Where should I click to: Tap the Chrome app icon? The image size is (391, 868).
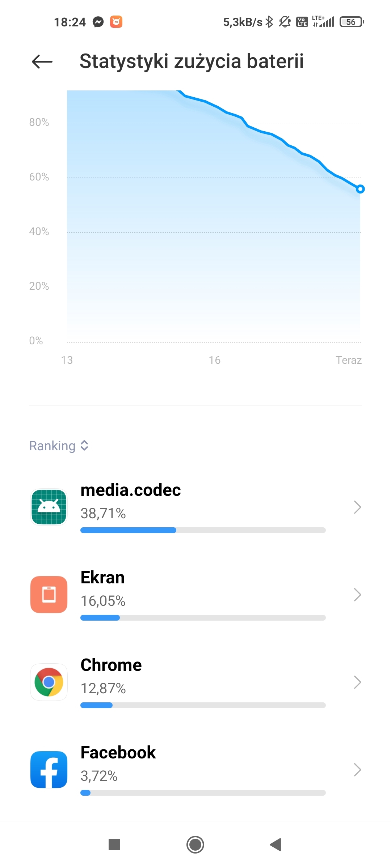click(49, 682)
